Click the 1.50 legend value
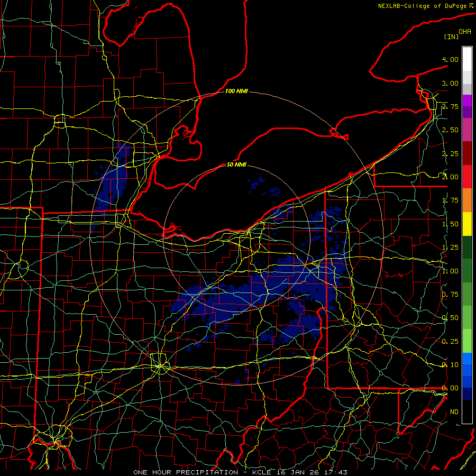476x476 pixels. (x=450, y=224)
